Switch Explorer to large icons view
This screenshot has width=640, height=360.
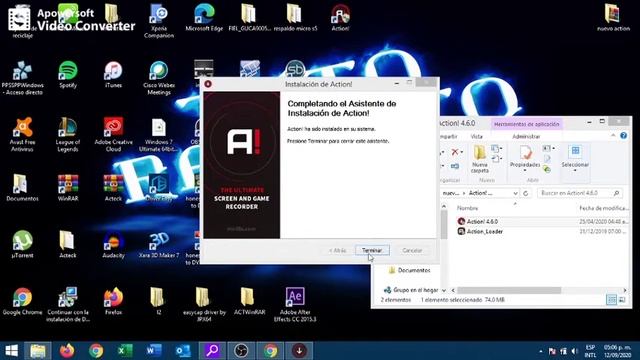622,300
